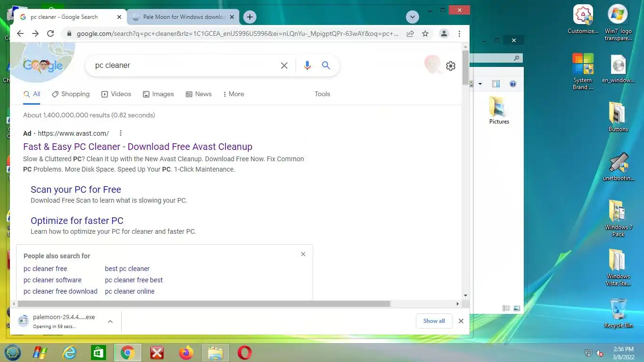Close the Pale Moon for Windows tab

[x=231, y=17]
